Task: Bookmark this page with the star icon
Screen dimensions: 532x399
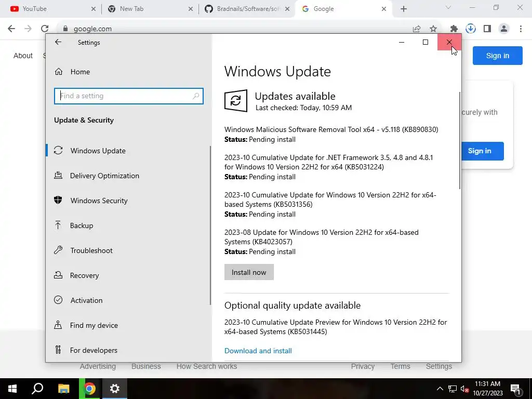Action: tap(433, 29)
